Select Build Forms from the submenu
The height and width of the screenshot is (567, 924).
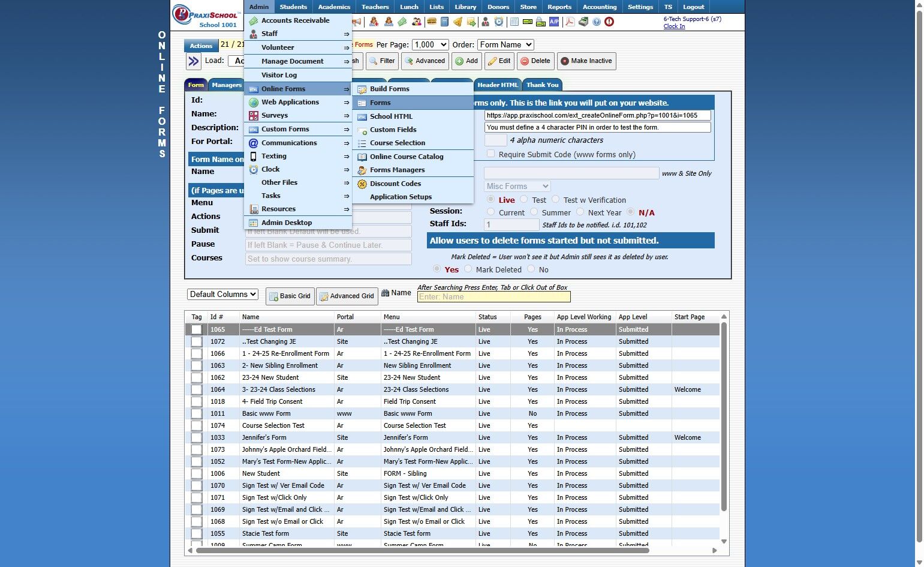click(x=413, y=89)
